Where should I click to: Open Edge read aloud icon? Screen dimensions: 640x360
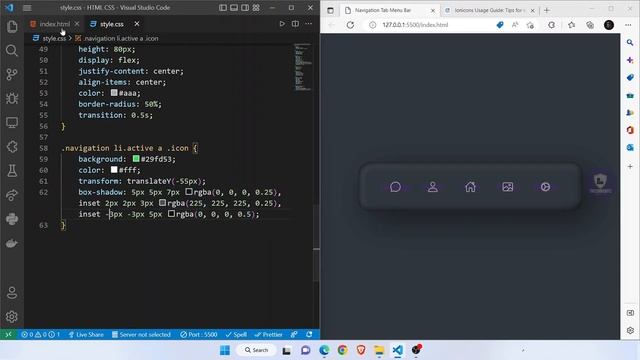(515, 25)
